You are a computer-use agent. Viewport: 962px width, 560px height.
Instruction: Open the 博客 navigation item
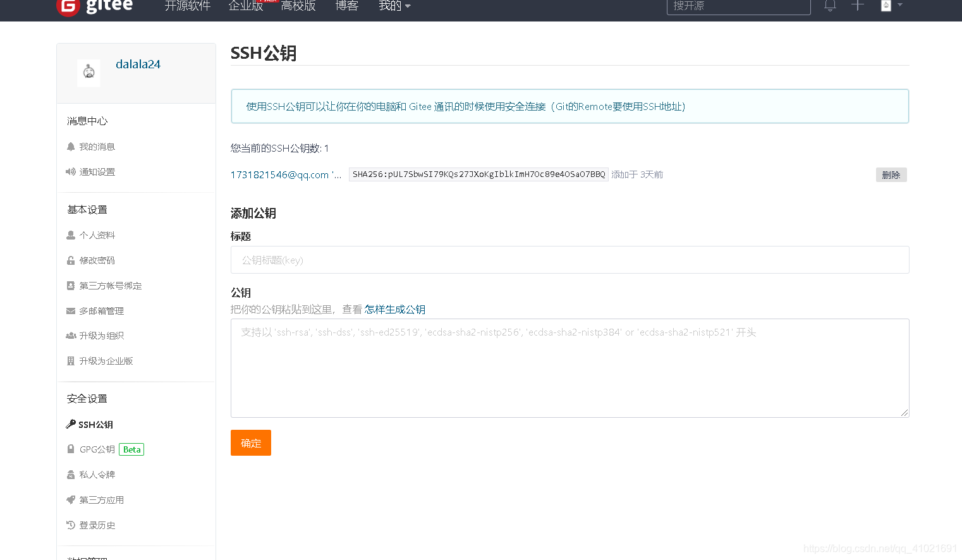pyautogui.click(x=346, y=6)
